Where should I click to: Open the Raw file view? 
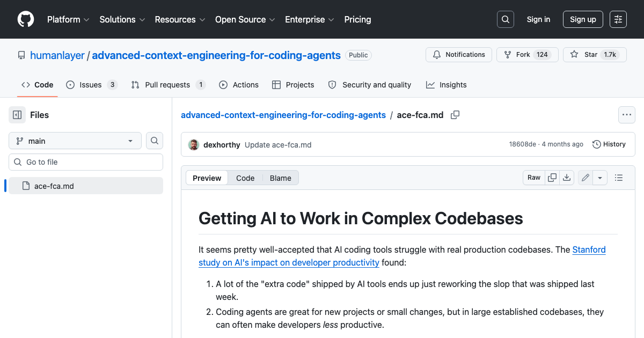pos(534,178)
